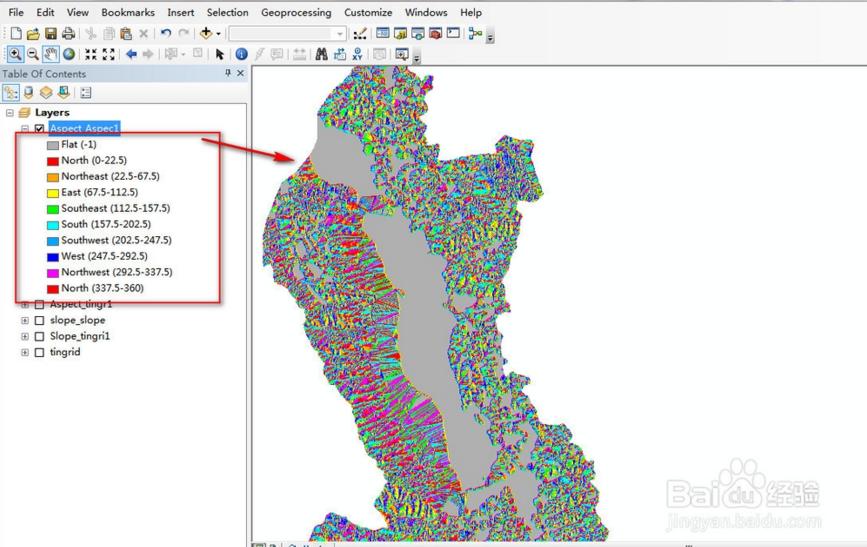The image size is (867, 547).
Task: Expand the tingrid layer
Action: click(25, 352)
